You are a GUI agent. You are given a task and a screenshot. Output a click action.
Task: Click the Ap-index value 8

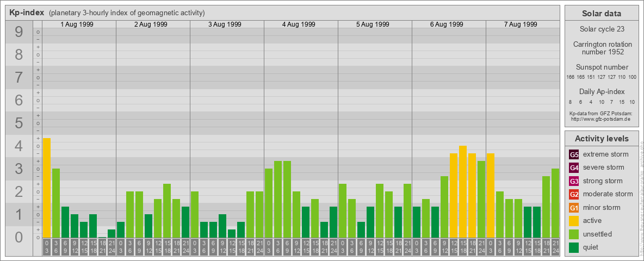571,102
